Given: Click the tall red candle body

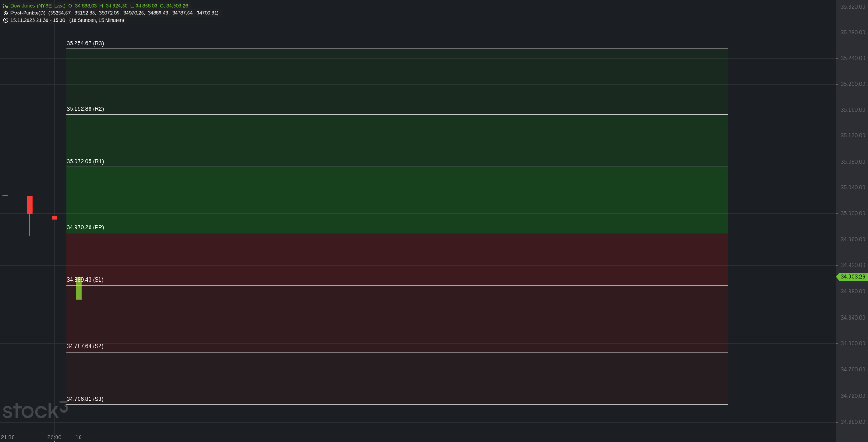Looking at the screenshot, I should click(29, 205).
